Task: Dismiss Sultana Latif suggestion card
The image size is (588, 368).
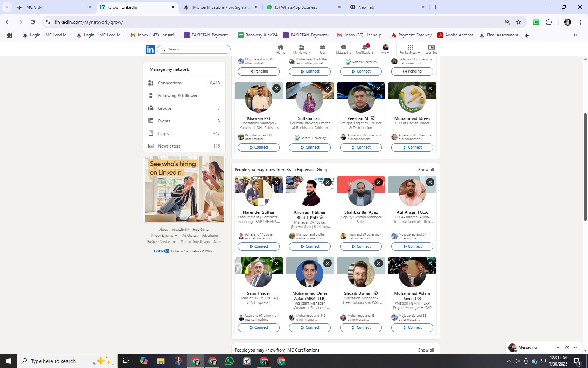Action: pyautogui.click(x=328, y=88)
